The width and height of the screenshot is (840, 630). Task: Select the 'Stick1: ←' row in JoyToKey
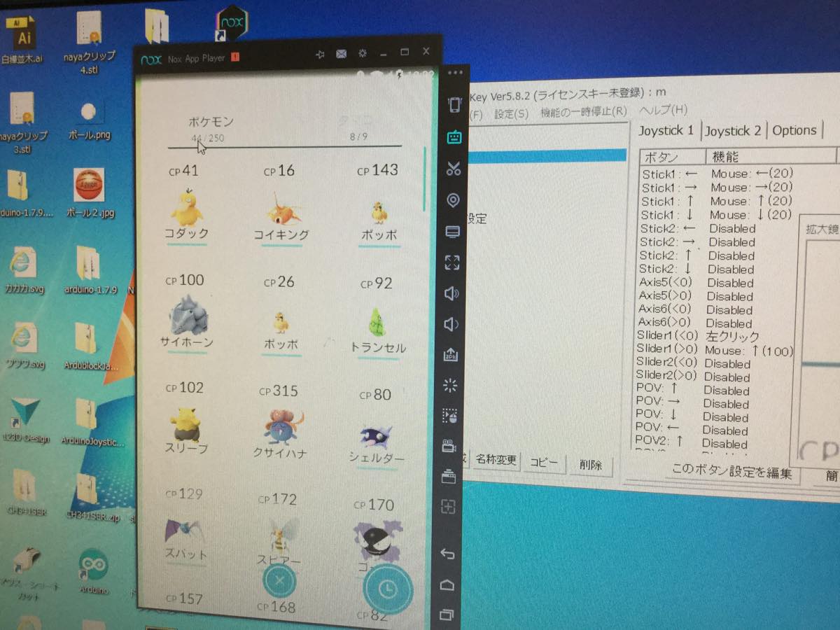pos(717,174)
